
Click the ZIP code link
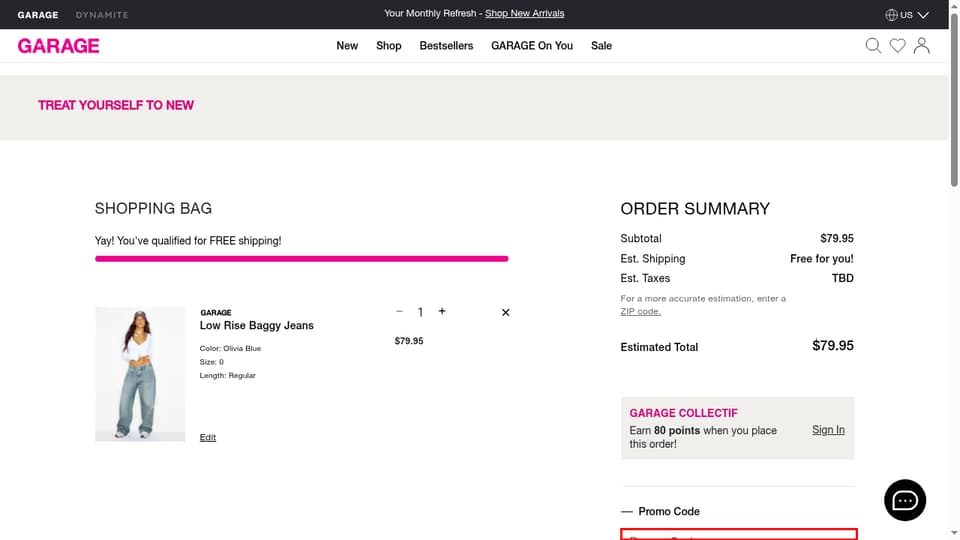(x=640, y=311)
